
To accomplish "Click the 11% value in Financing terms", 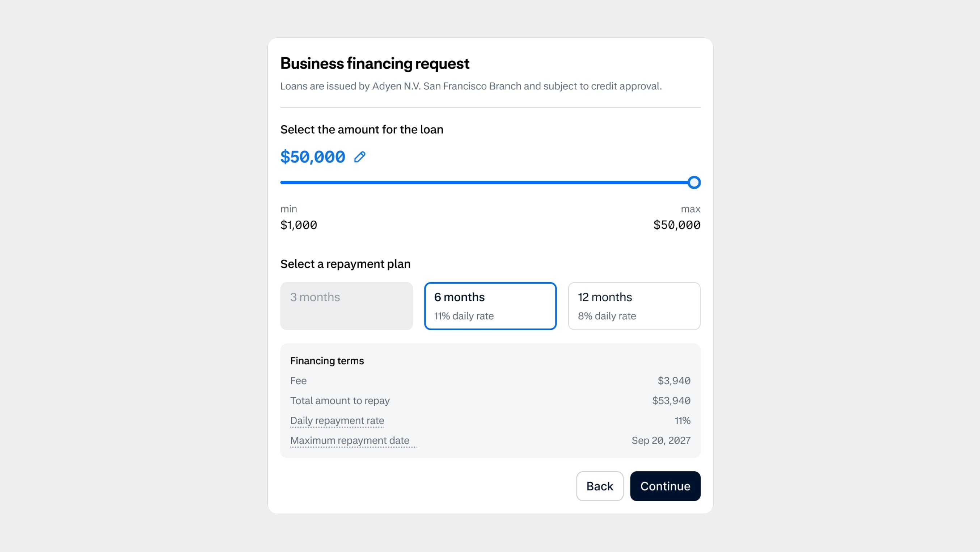I will coord(682,420).
